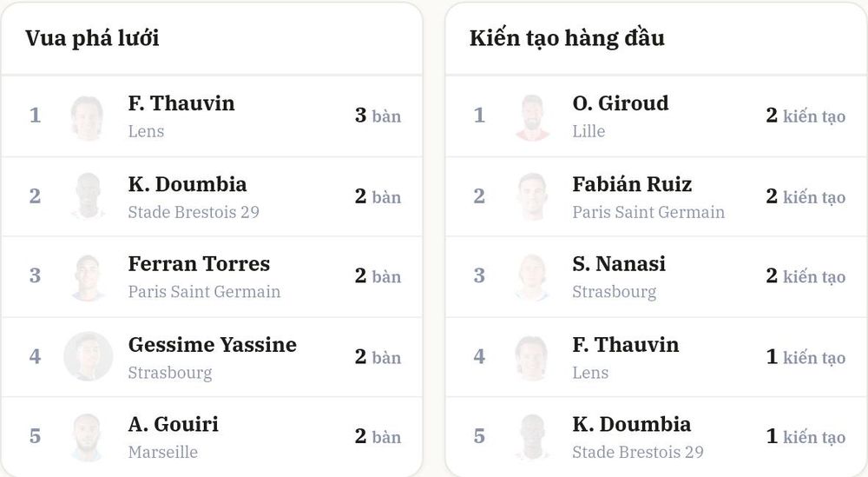Open K. Doumbia in the assists list
This screenshot has width=868, height=477.
click(x=632, y=424)
